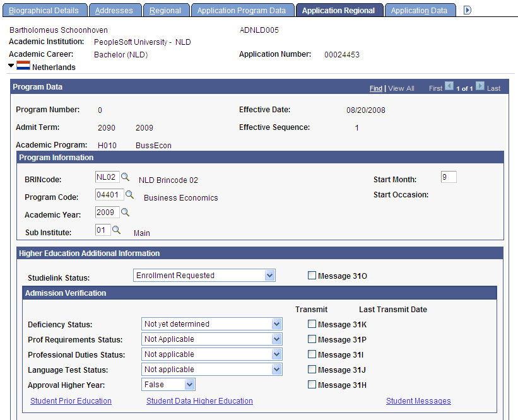Switch to the Biographical Details tab
The image size is (518, 420).
[x=45, y=9]
